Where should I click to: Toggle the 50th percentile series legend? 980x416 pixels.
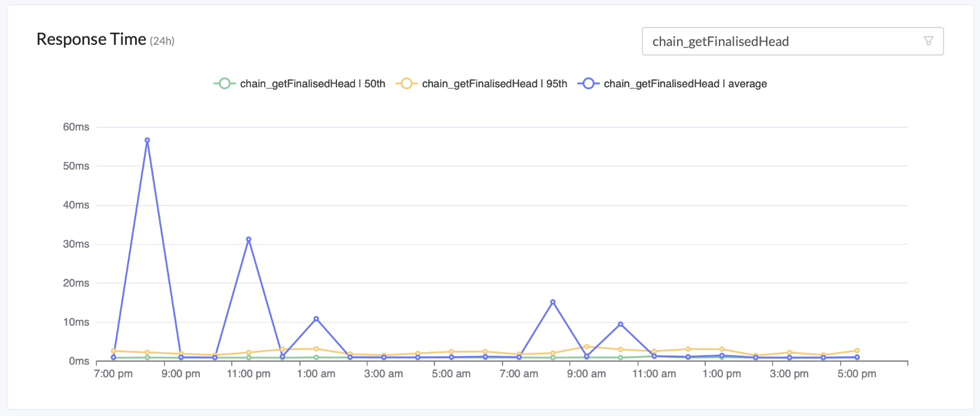[312, 84]
